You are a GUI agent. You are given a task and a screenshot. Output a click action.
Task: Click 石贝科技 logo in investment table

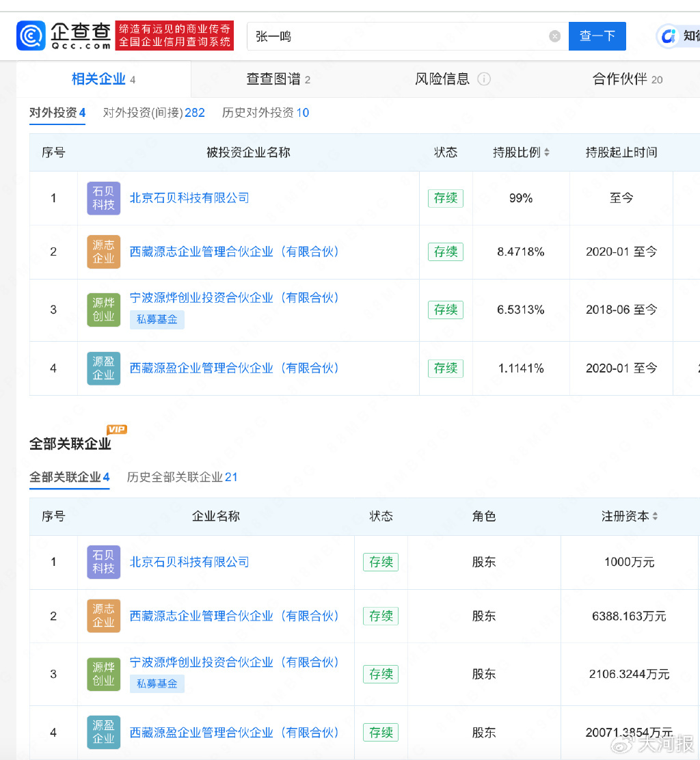tap(104, 198)
